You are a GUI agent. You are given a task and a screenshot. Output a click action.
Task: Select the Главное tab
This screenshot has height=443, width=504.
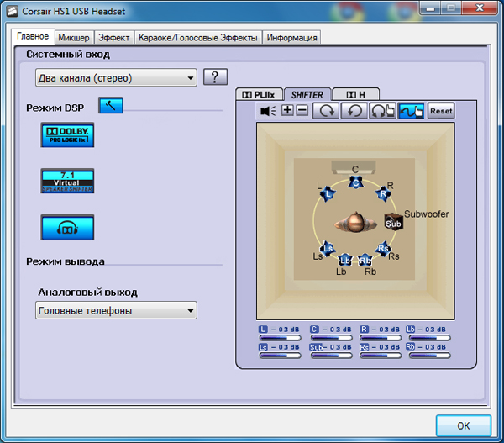[33, 36]
